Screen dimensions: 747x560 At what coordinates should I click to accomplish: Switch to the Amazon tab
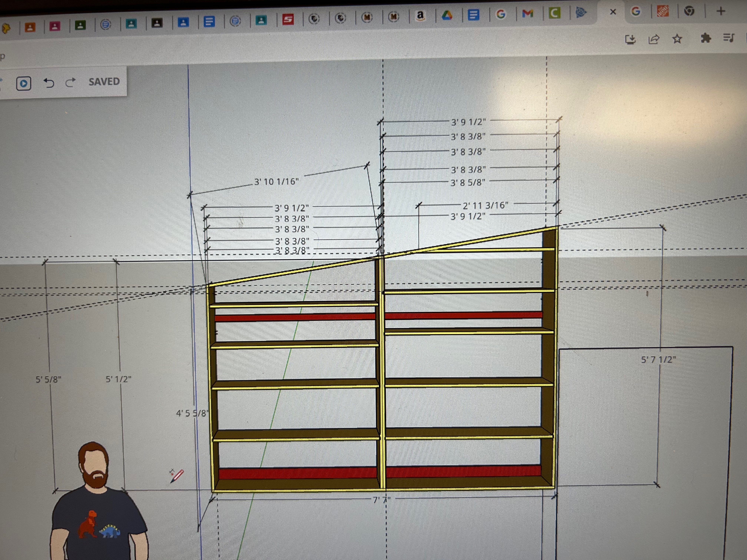420,16
